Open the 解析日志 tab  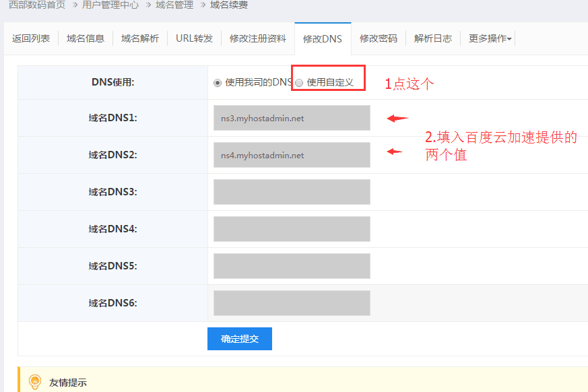click(433, 38)
